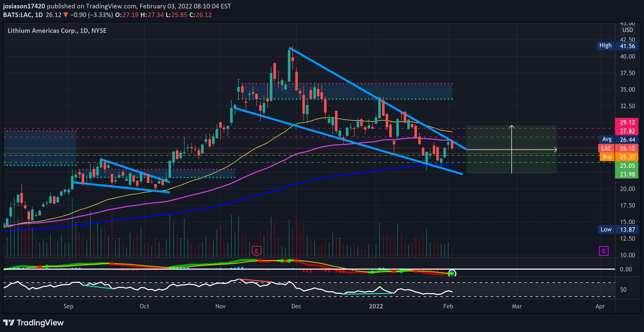The height and width of the screenshot is (332, 644).
Task: Click the circled green dot on MACD indicator
Action: point(452,273)
